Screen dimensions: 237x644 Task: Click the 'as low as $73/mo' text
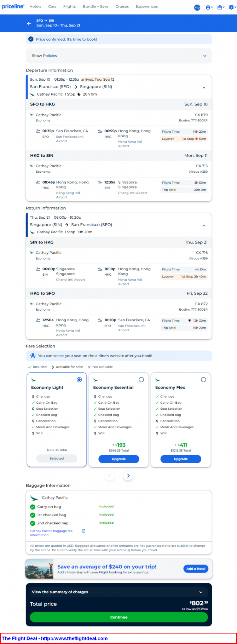click(195, 609)
